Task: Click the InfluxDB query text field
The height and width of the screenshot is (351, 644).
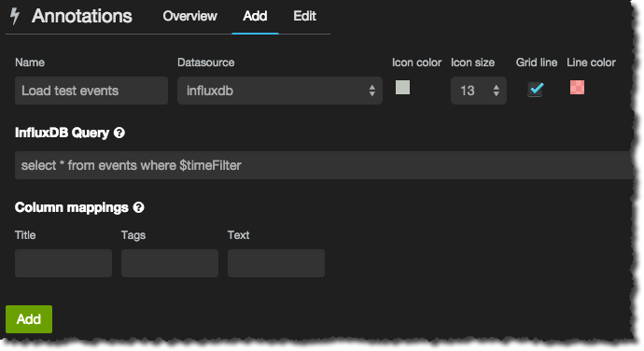Action: [324, 165]
